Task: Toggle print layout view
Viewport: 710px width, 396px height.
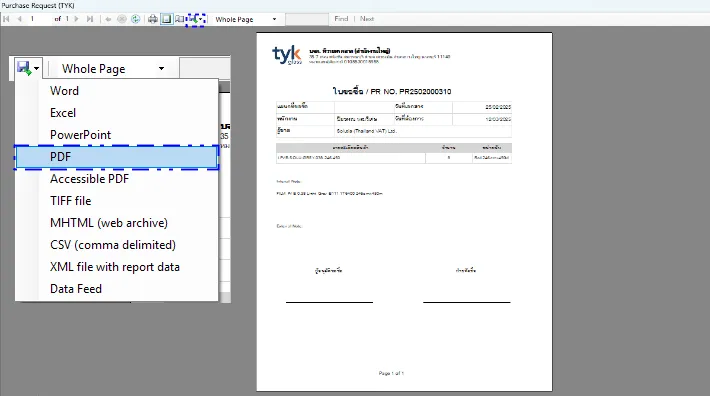Action: click(167, 19)
